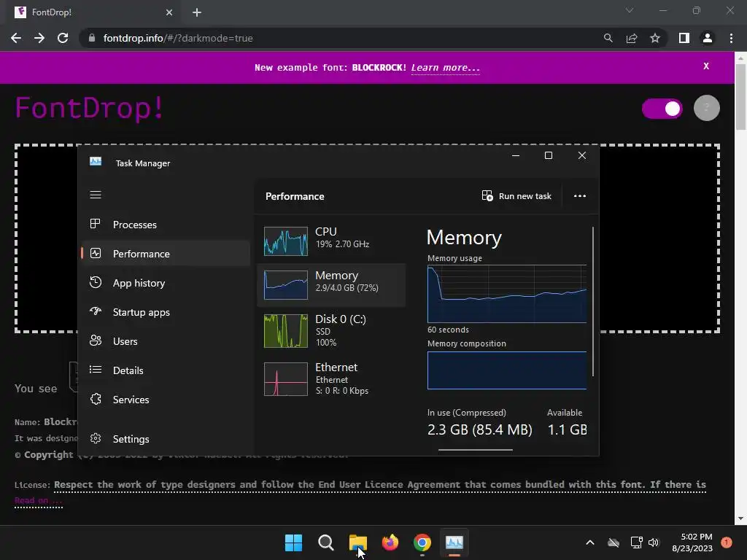This screenshot has height=560, width=747.
Task: Click the Processes grid icon in sidebar
Action: click(96, 224)
